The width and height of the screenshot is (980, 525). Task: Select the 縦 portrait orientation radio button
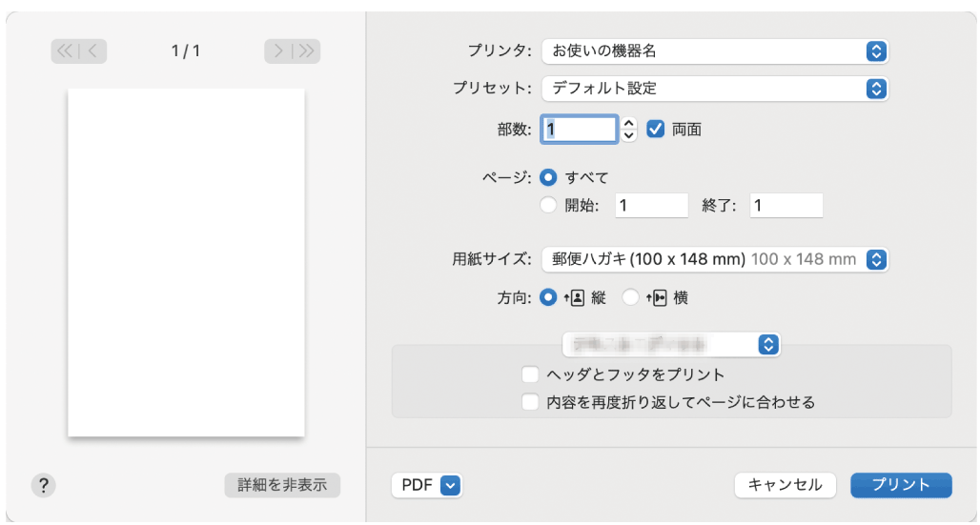(548, 297)
